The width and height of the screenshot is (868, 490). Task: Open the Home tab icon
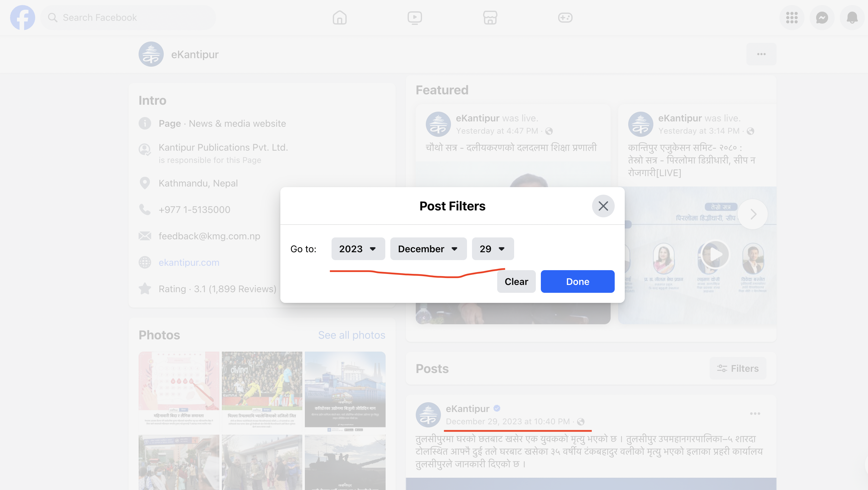click(339, 18)
